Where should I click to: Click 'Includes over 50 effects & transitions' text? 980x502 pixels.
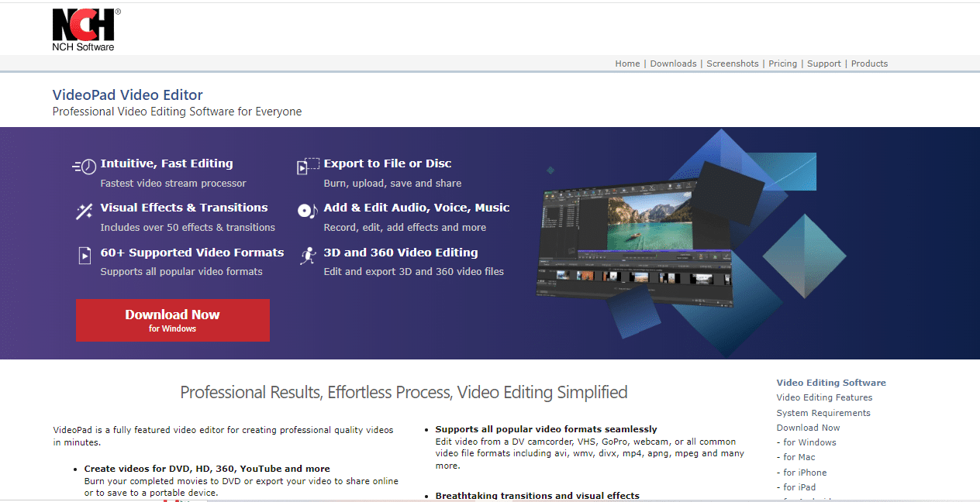[188, 228]
